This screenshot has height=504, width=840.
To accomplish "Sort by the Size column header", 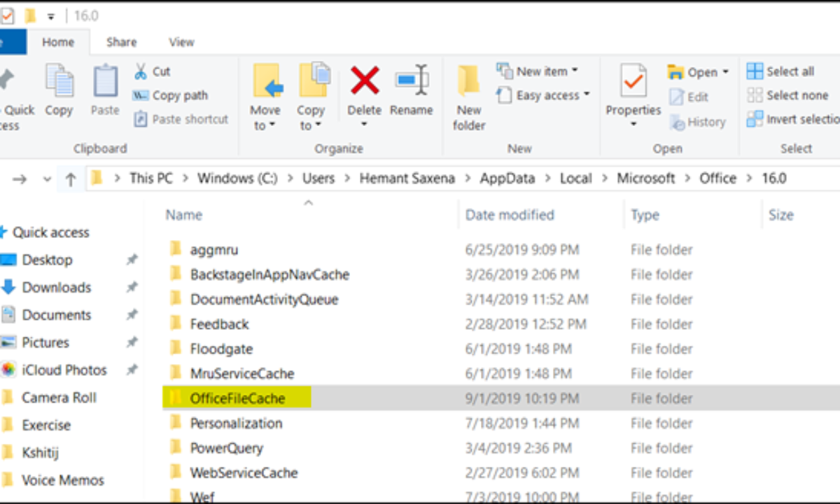I will tap(781, 215).
